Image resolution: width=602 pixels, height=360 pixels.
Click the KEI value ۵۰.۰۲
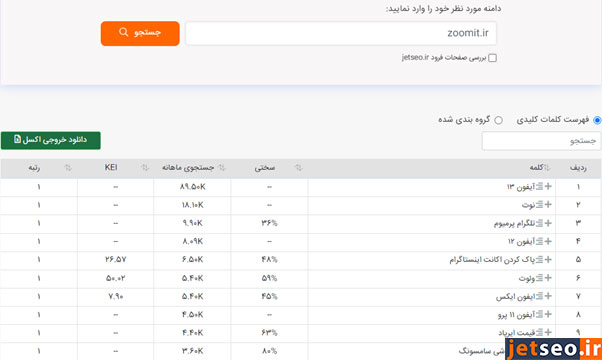(116, 278)
